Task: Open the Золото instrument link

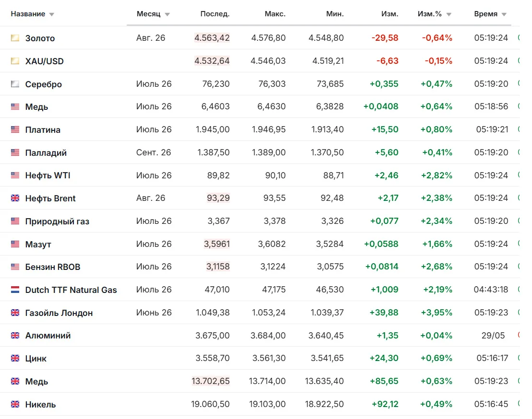Action: (40, 38)
